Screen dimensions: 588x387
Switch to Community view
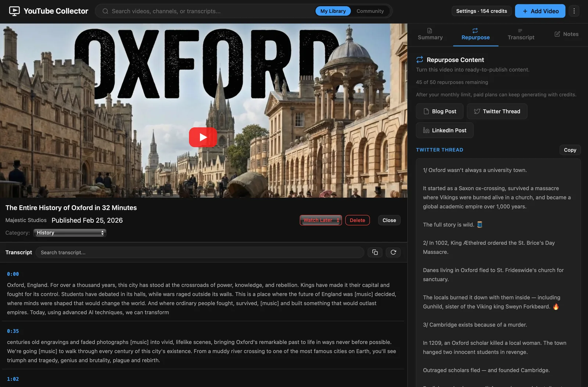point(370,11)
